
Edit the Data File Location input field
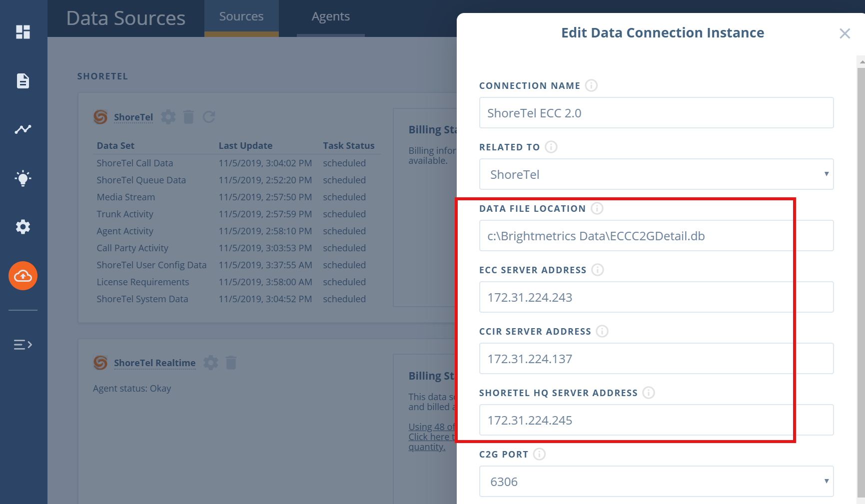[x=656, y=236]
